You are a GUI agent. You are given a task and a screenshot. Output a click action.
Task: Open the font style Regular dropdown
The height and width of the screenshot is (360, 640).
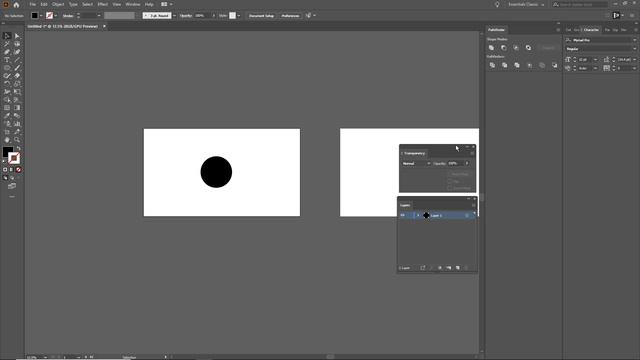634,49
